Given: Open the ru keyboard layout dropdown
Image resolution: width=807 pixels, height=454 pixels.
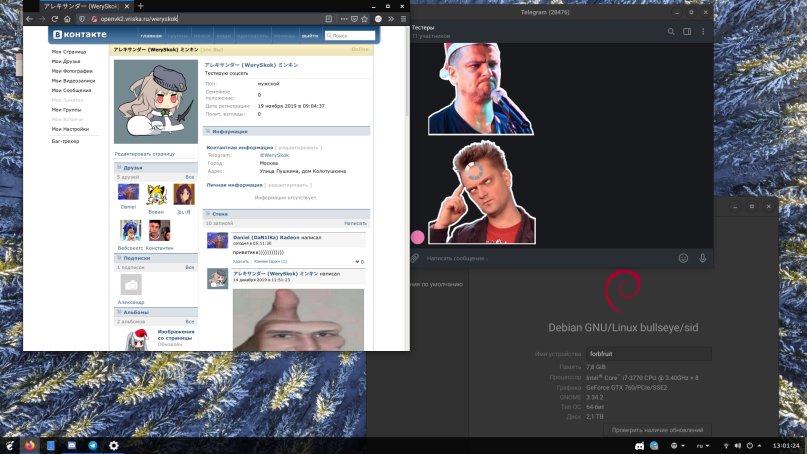Looking at the screenshot, I should [703, 445].
